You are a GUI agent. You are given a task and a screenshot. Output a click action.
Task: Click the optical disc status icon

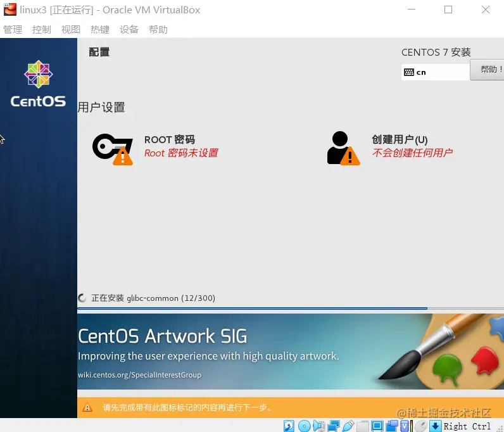point(304,426)
